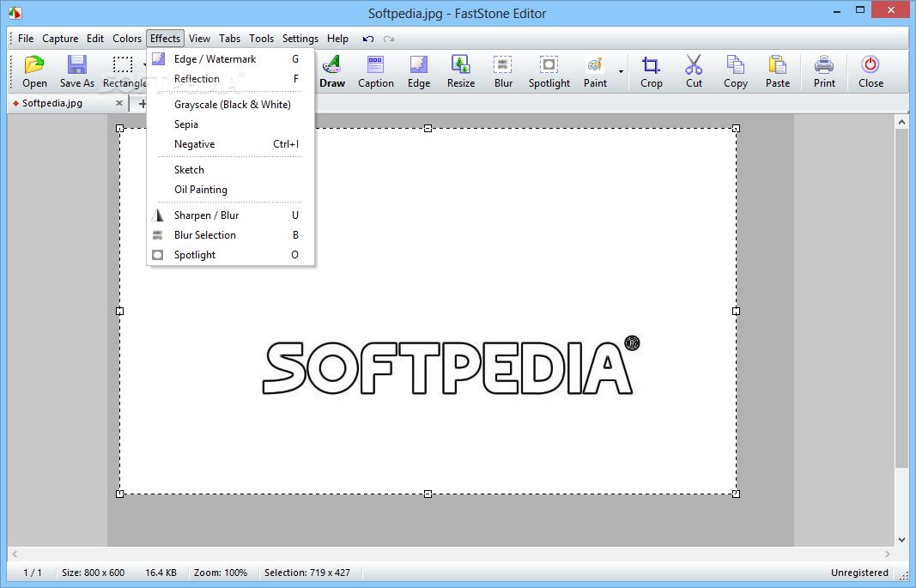Click vertical scrollbar down arrow

[x=901, y=540]
